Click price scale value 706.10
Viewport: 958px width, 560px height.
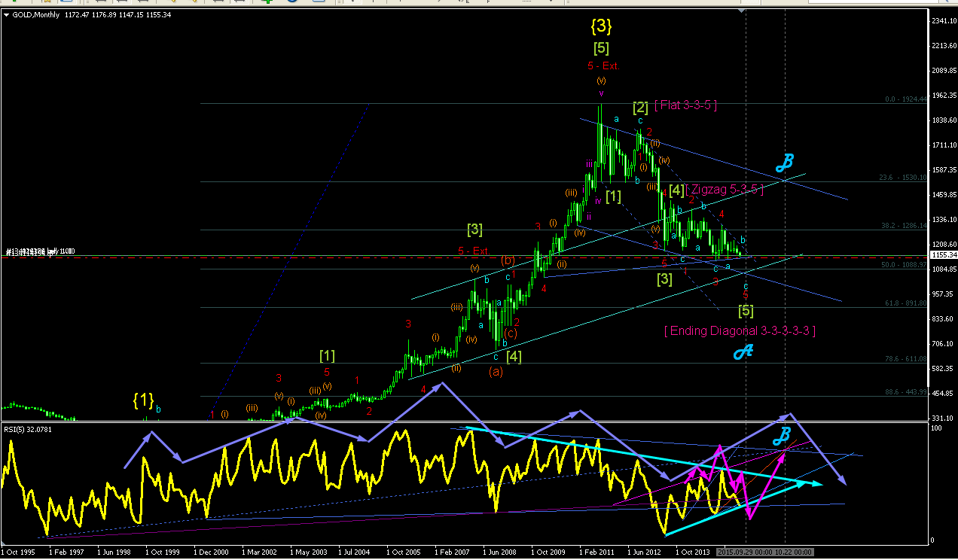941,344
